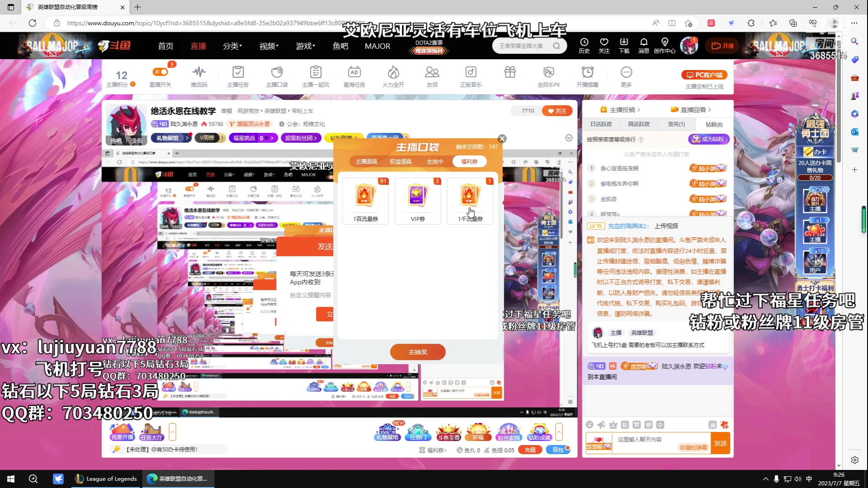Select the 福利券 tab in dialog
868x488 pixels.
469,161
